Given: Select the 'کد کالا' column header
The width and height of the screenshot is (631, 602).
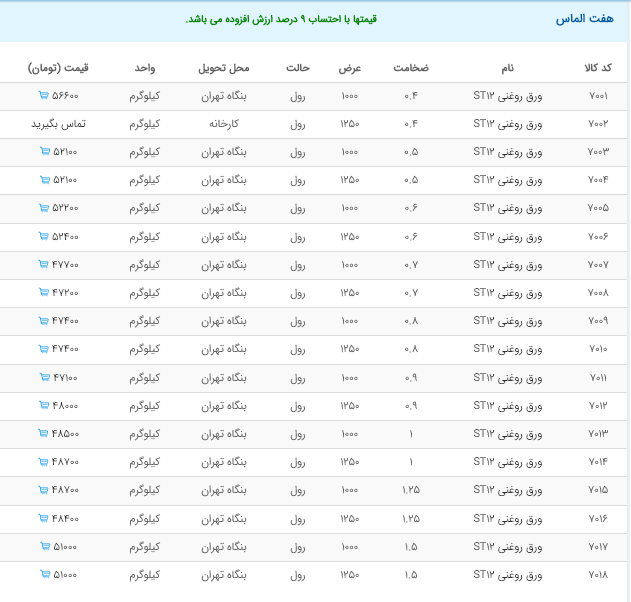Looking at the screenshot, I should (598, 68).
